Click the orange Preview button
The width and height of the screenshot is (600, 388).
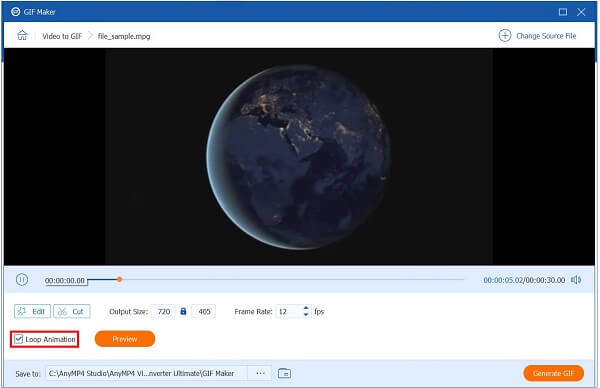point(125,339)
